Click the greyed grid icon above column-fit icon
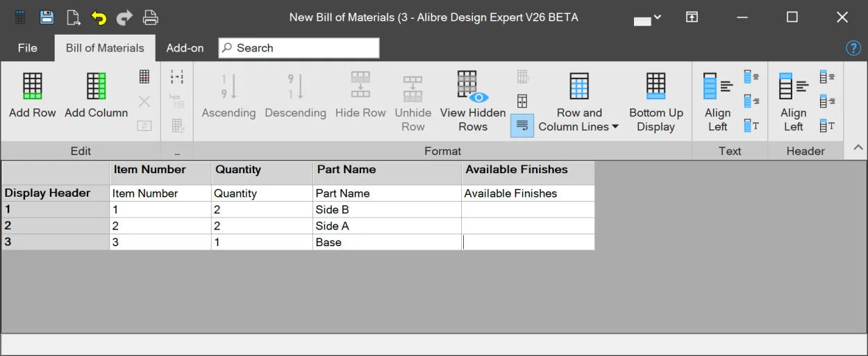The height and width of the screenshot is (356, 868). pyautogui.click(x=522, y=76)
